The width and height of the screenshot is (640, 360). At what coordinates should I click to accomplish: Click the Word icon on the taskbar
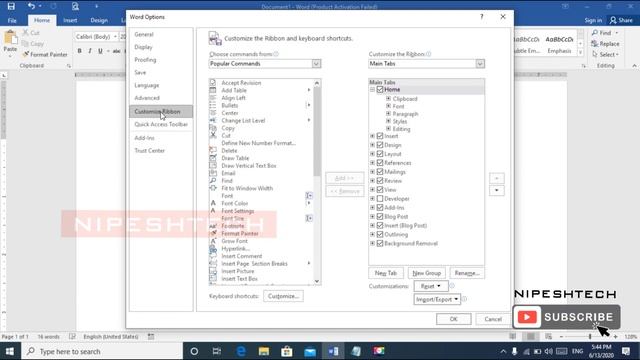333,351
